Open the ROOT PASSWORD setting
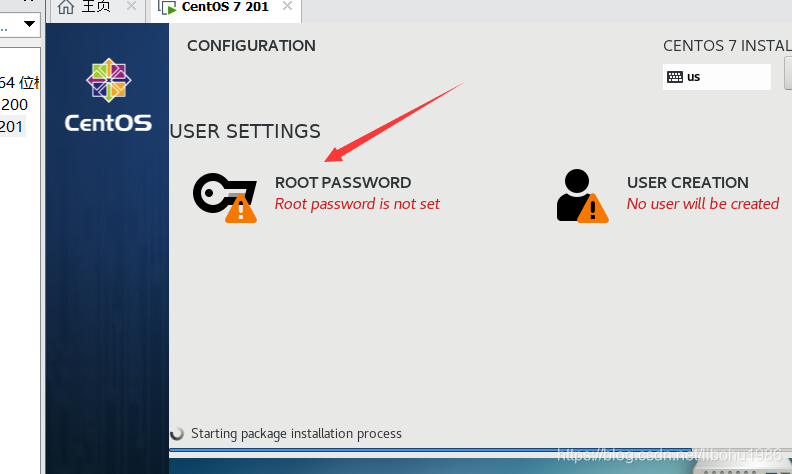Image resolution: width=792 pixels, height=474 pixels. [x=342, y=183]
